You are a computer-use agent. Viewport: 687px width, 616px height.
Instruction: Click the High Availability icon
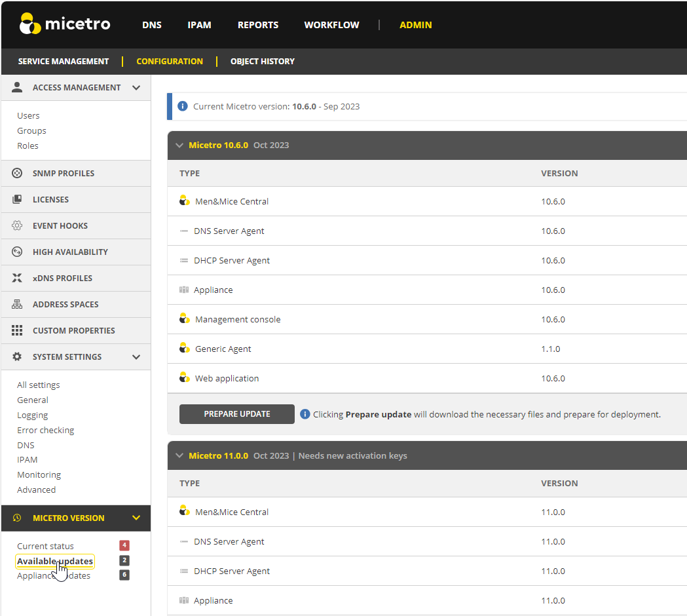tap(18, 252)
